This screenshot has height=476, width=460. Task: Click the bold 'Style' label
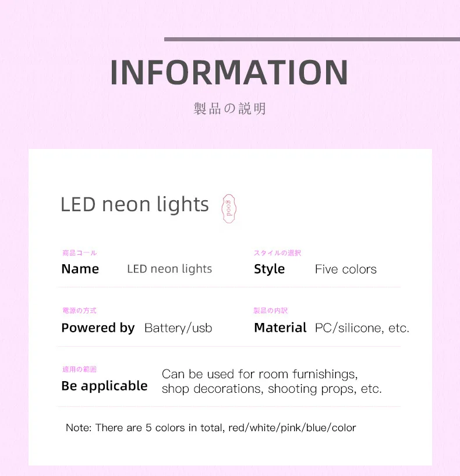(269, 269)
